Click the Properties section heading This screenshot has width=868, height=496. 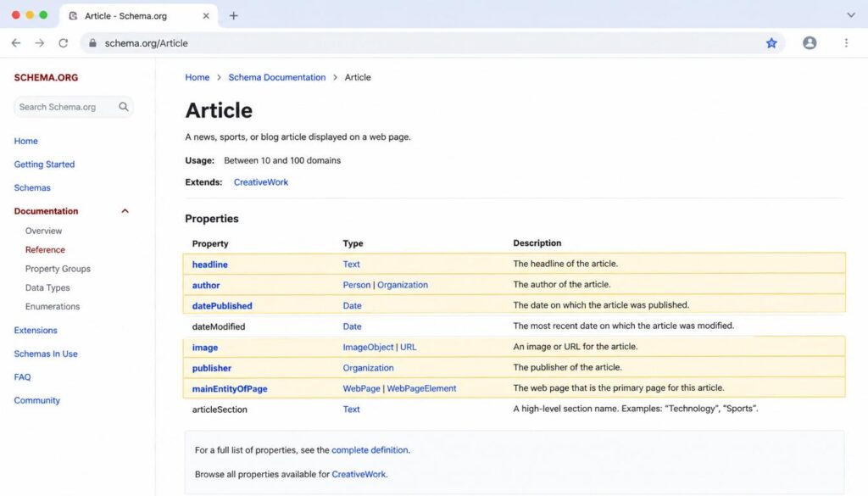click(x=211, y=219)
